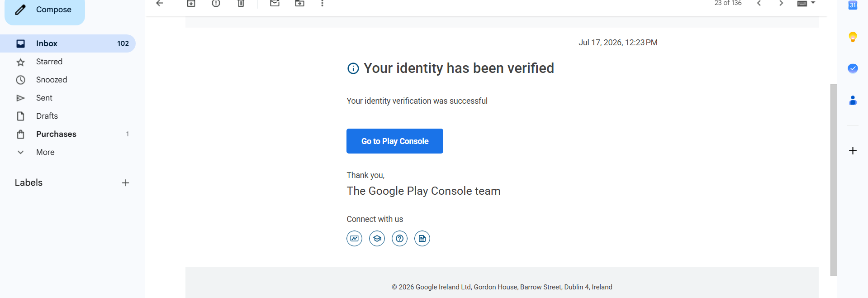
Task: Click Go to Play Console button
Action: coord(395,141)
